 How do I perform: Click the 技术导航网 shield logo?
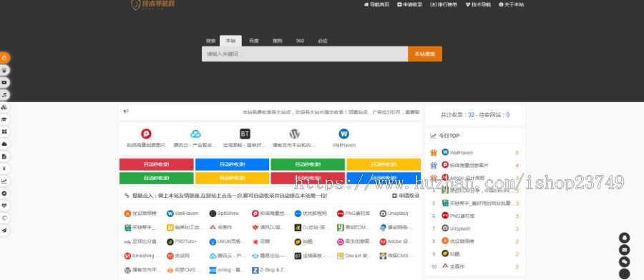tap(153, 4)
